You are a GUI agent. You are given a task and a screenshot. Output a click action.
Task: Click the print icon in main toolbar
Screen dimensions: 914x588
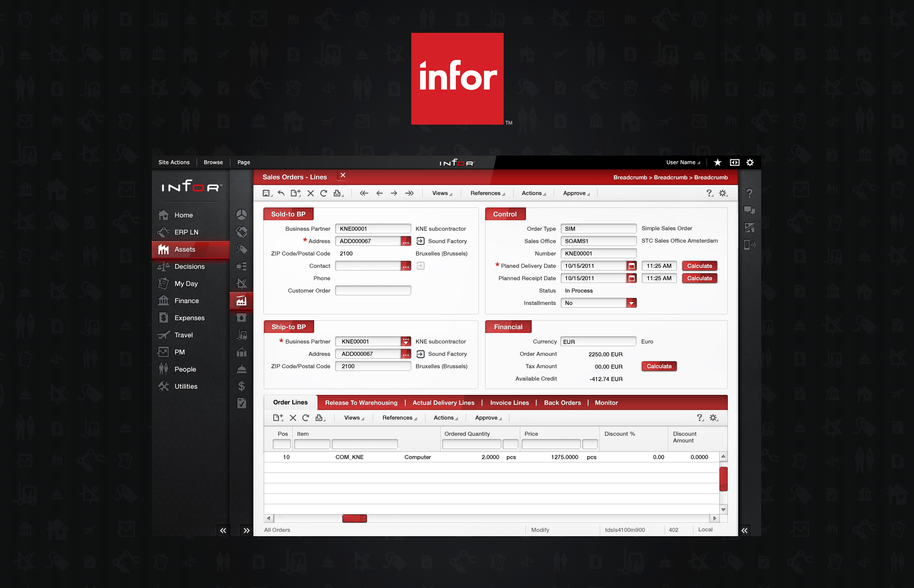coord(338,193)
